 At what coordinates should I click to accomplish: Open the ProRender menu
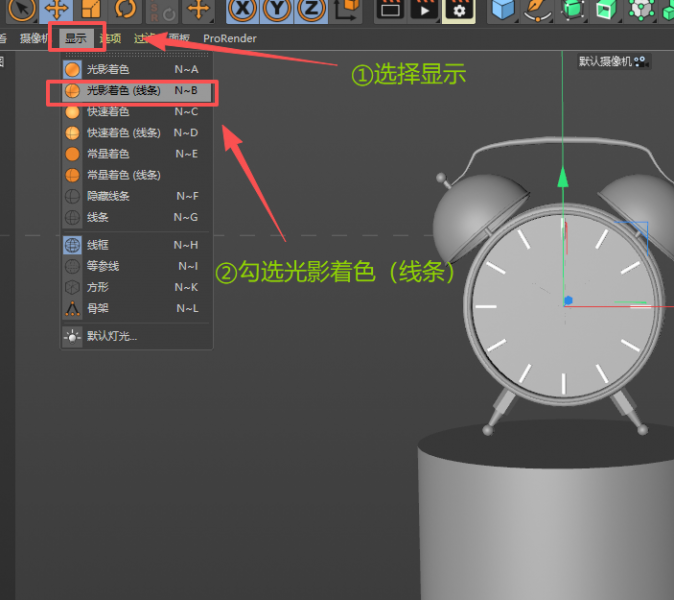point(230,38)
